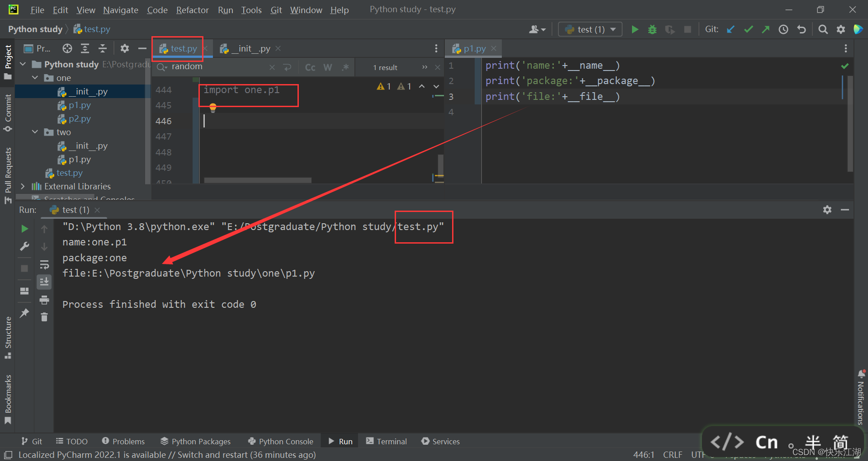Open the Tools menu
Image resolution: width=868 pixels, height=461 pixels.
pos(251,10)
